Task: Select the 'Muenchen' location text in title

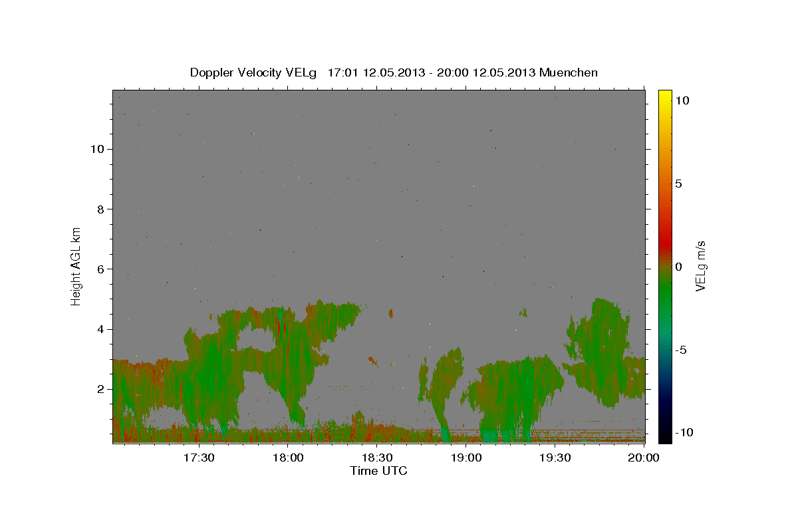Action: point(569,72)
